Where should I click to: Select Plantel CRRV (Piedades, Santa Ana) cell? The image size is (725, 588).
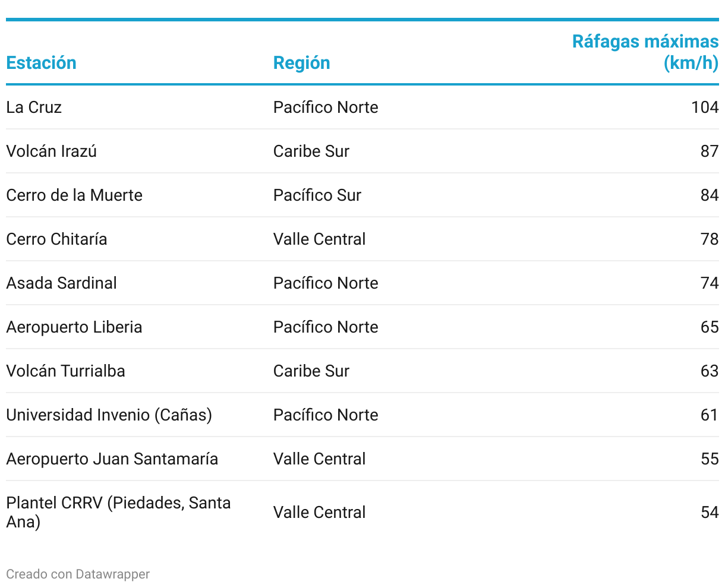tap(118, 512)
